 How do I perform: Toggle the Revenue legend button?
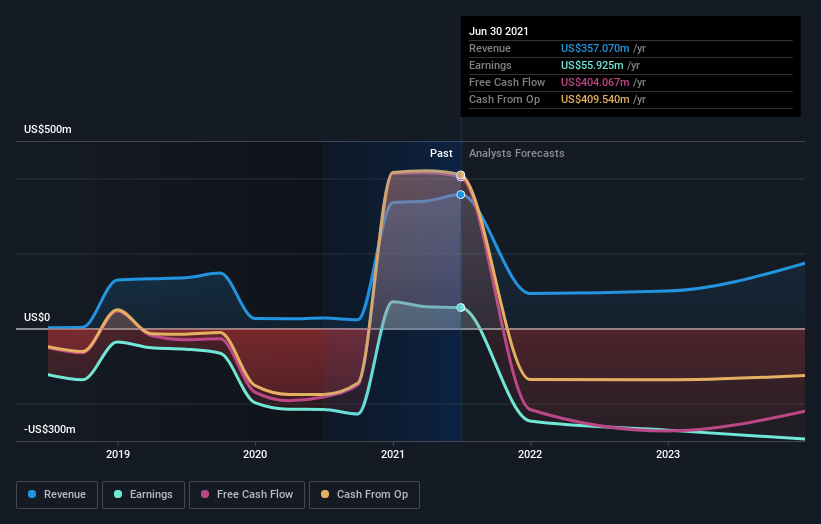coord(57,495)
